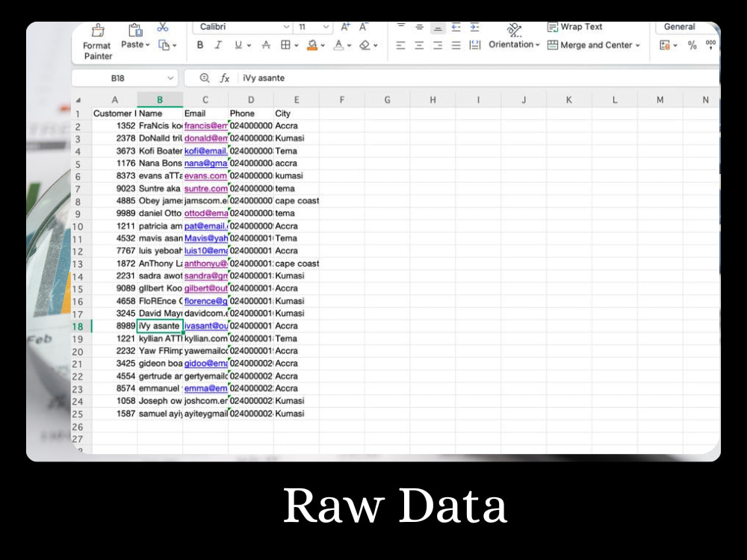This screenshot has height=560, width=747.
Task: Open the Underline style dropdown arrow
Action: [249, 46]
